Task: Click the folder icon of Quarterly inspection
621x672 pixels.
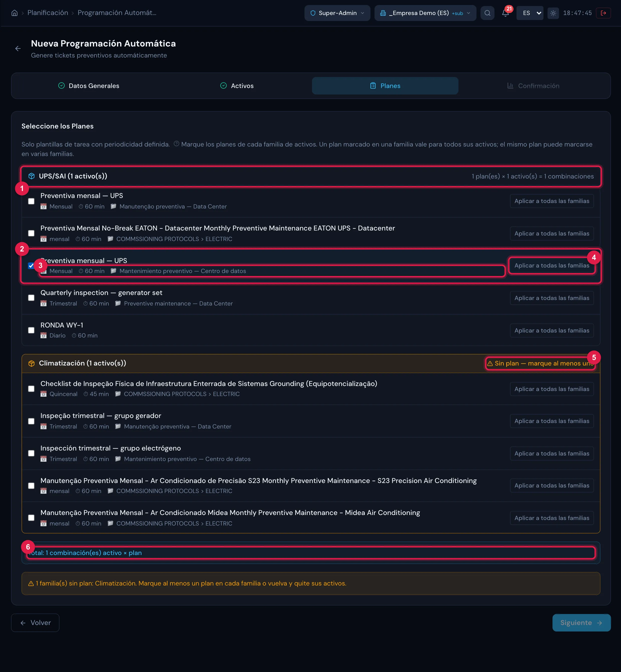Action: pyautogui.click(x=118, y=303)
